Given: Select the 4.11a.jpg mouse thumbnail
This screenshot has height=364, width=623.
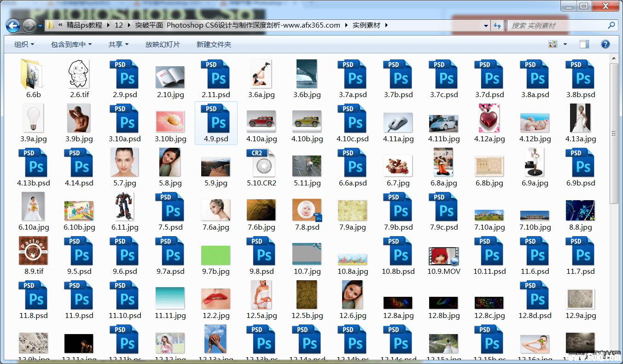Looking at the screenshot, I should [x=398, y=122].
